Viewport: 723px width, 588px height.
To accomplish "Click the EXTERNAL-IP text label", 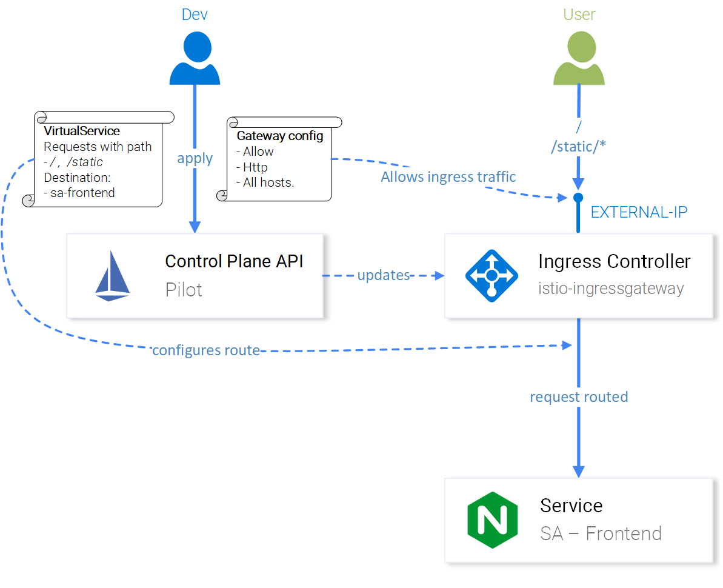I will click(x=639, y=212).
